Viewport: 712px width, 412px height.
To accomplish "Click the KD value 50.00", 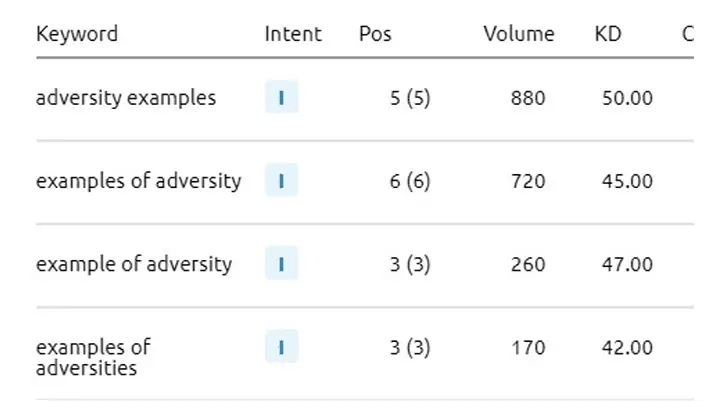I will pos(628,98).
